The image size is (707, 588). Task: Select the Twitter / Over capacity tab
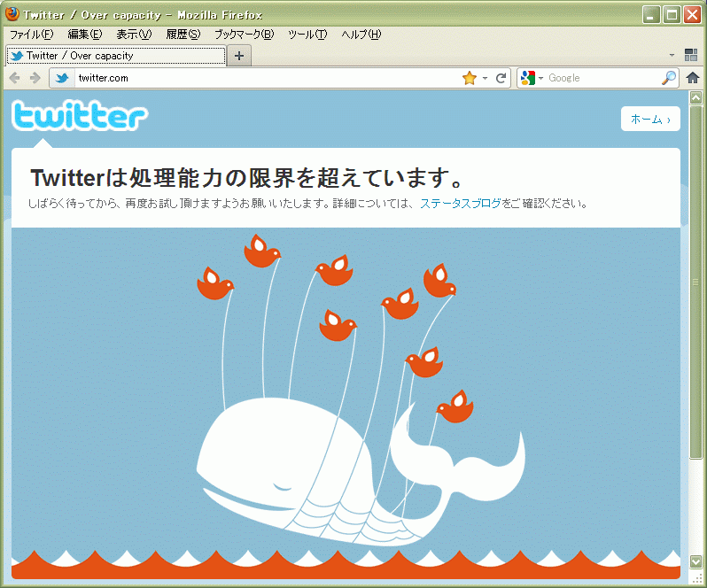(x=116, y=56)
